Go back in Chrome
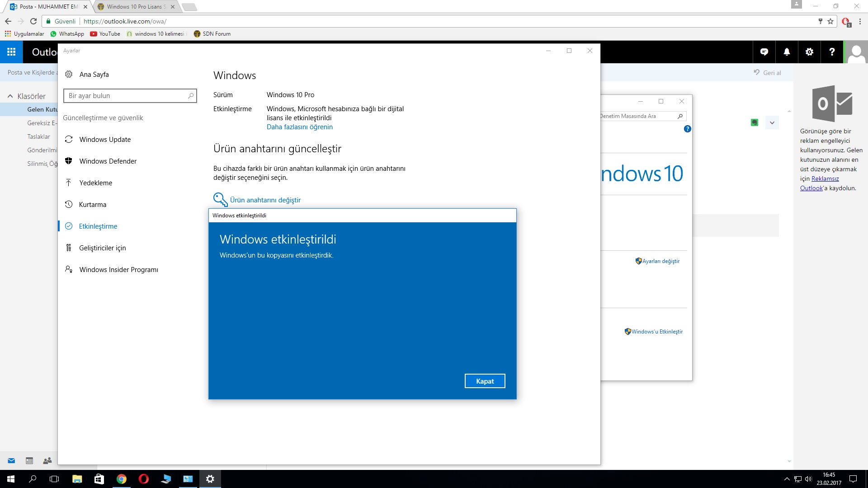 point(8,21)
